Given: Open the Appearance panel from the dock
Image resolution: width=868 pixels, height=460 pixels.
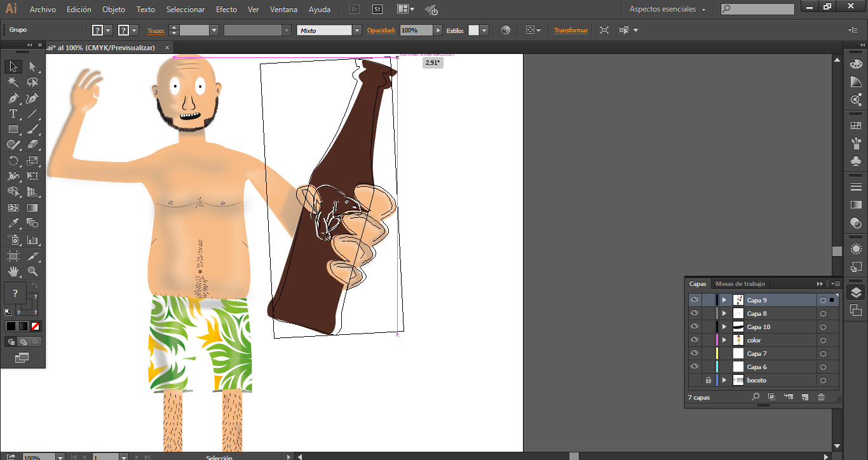Looking at the screenshot, I should coord(856,249).
